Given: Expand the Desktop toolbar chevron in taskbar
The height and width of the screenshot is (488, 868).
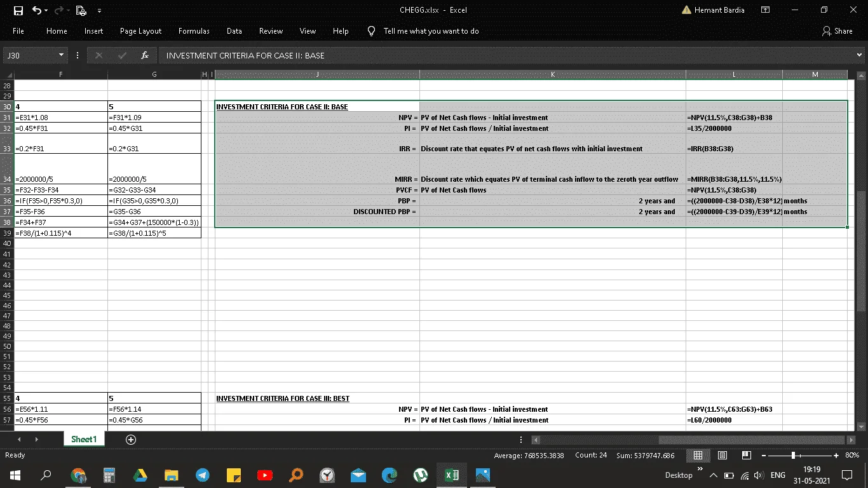Looking at the screenshot, I should pyautogui.click(x=700, y=470).
